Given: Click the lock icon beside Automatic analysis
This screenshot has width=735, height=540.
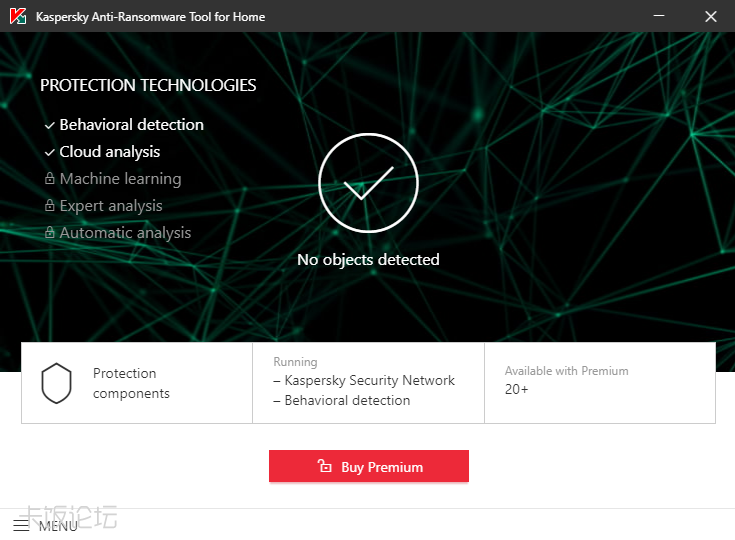Looking at the screenshot, I should 49,233.
